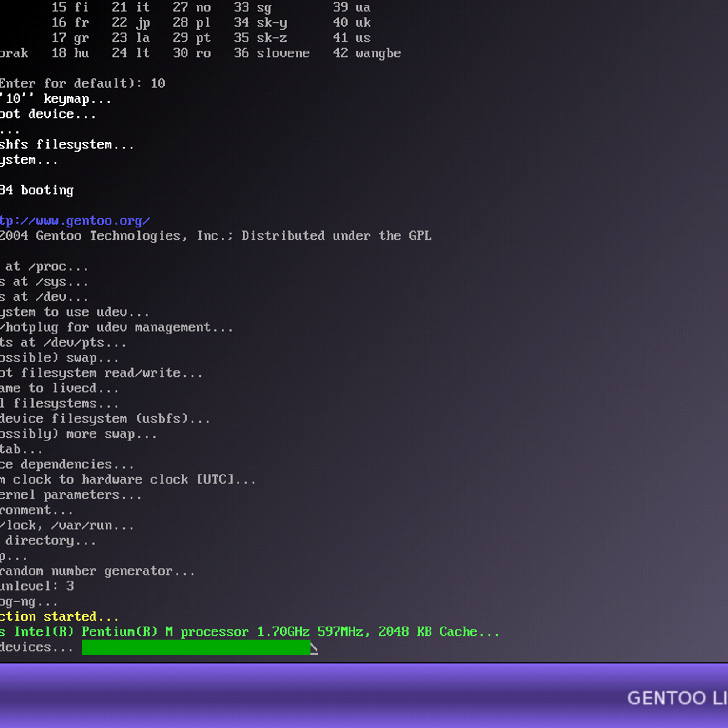Click keymap option '16 fr'
Viewport: 728px width, 728px height.
(x=70, y=23)
